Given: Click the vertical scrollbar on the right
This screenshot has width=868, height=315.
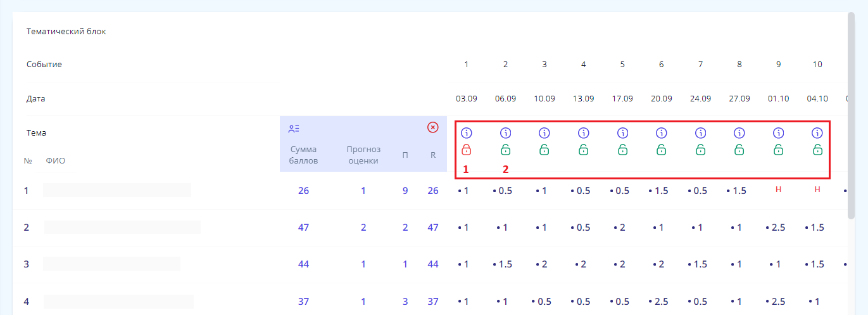Looking at the screenshot, I should (x=851, y=114).
